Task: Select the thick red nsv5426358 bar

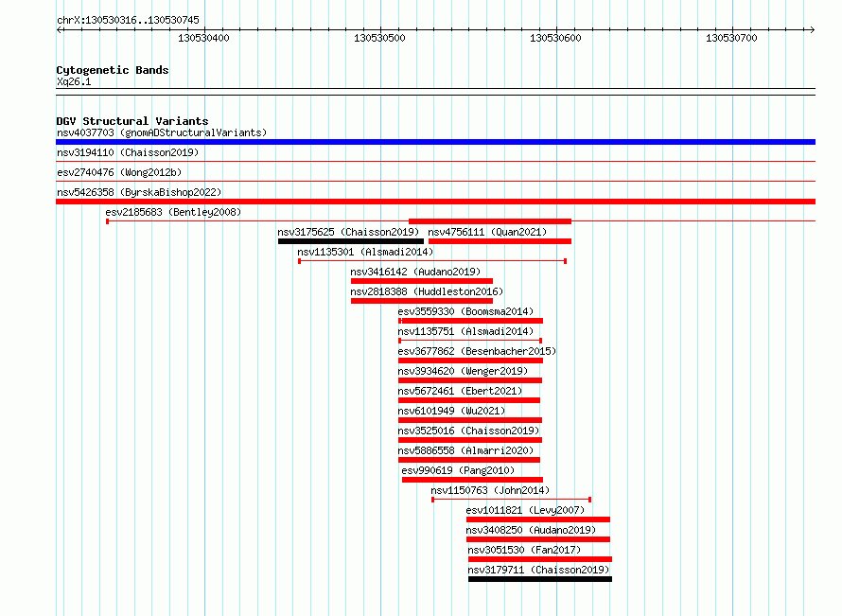Action: click(x=435, y=202)
